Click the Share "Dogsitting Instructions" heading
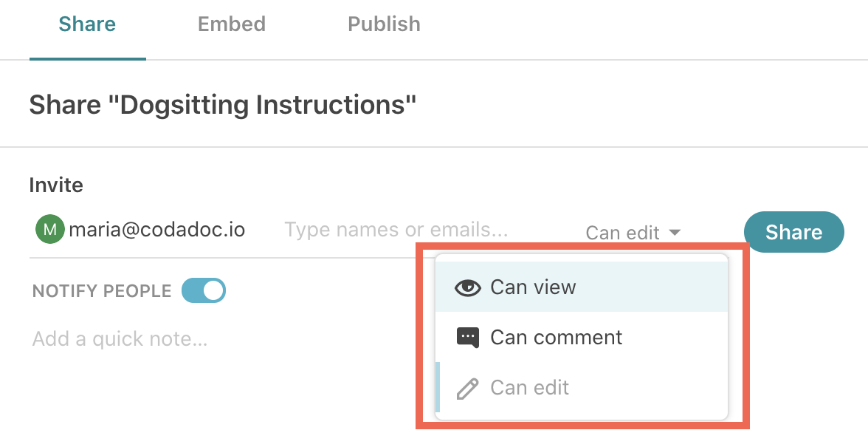The image size is (868, 430). (x=223, y=105)
